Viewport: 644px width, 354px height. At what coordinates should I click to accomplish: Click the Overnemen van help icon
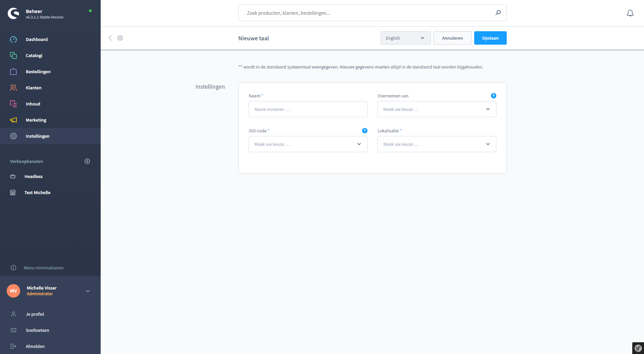click(x=493, y=96)
